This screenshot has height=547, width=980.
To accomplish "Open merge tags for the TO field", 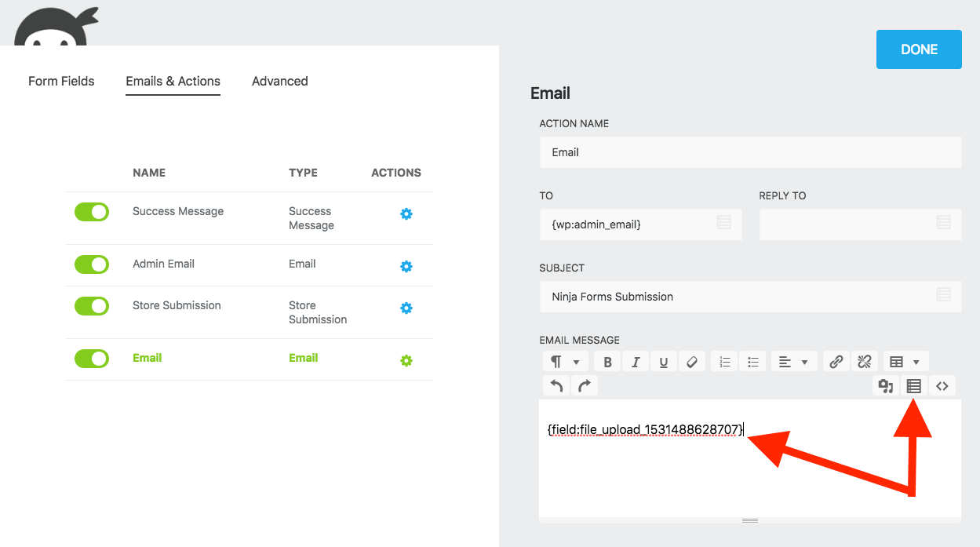I will [x=723, y=224].
